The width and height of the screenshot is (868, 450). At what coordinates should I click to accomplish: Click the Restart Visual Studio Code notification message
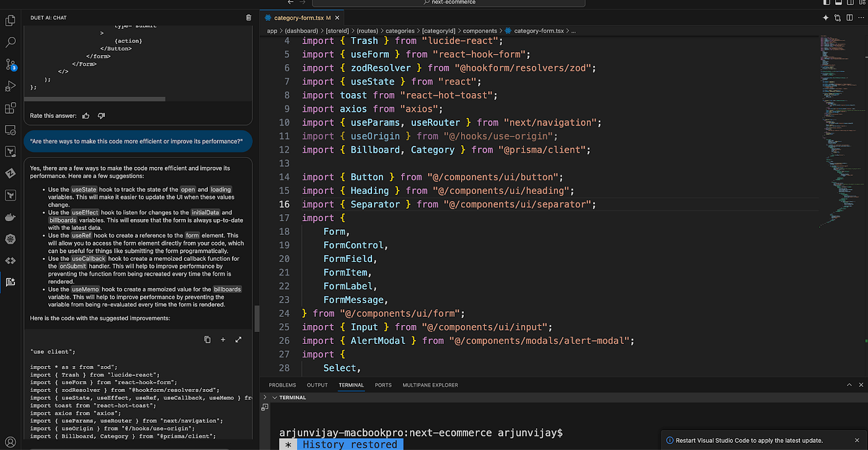tap(749, 440)
